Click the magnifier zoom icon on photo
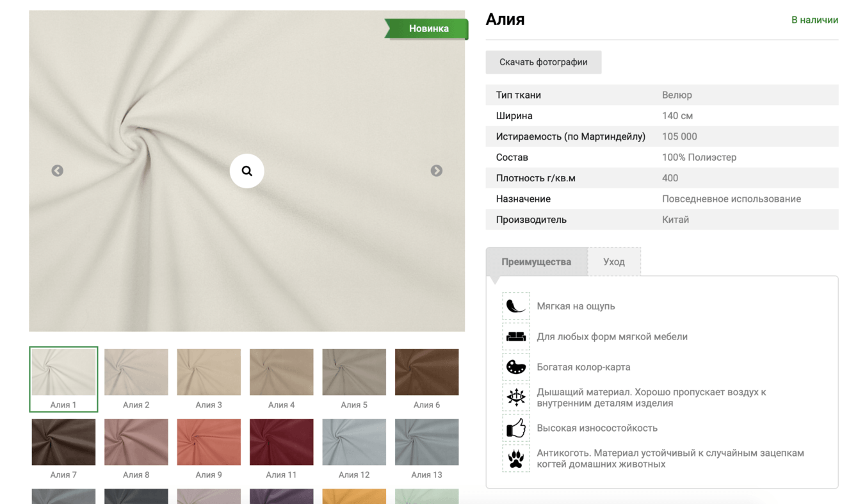This screenshot has height=504, width=858. click(247, 171)
